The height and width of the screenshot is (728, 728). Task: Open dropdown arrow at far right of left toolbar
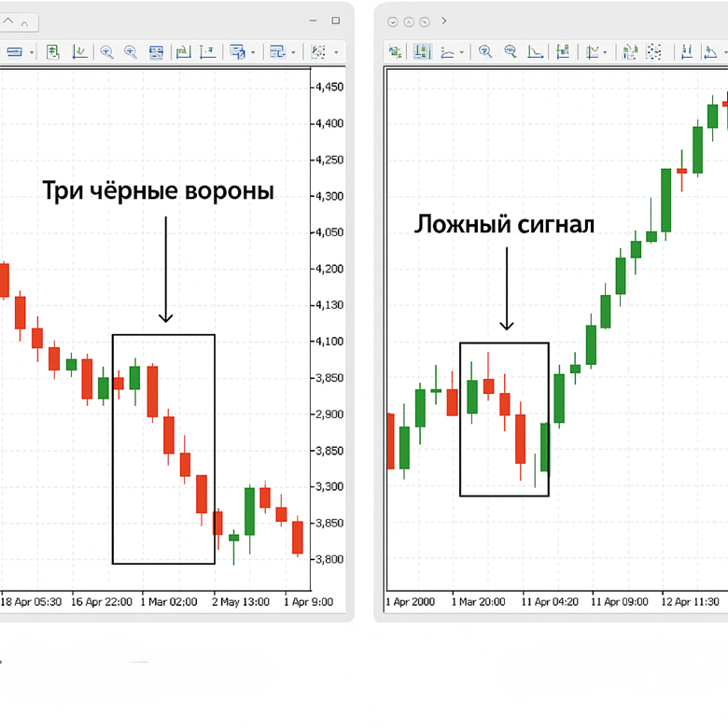334,53
